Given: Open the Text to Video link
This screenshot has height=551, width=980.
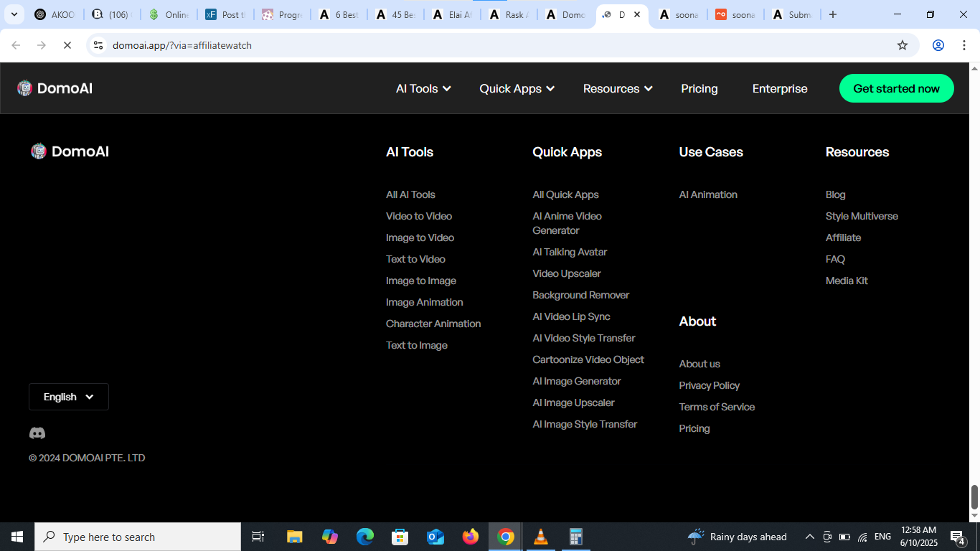Looking at the screenshot, I should coord(415,259).
